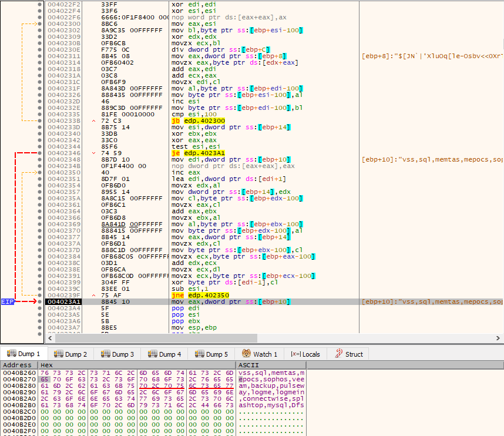Select the current EIP address 004023A1
The height and width of the screenshot is (436, 504).
[63, 301]
